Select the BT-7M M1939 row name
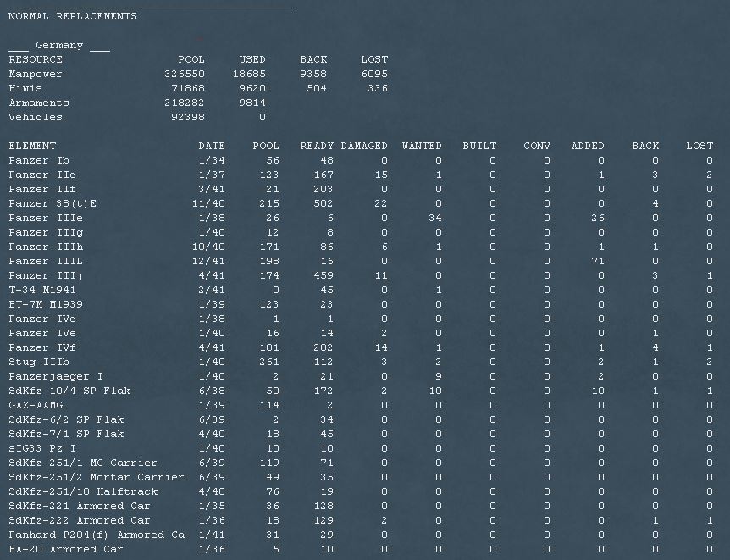The image size is (730, 560). pos(46,305)
